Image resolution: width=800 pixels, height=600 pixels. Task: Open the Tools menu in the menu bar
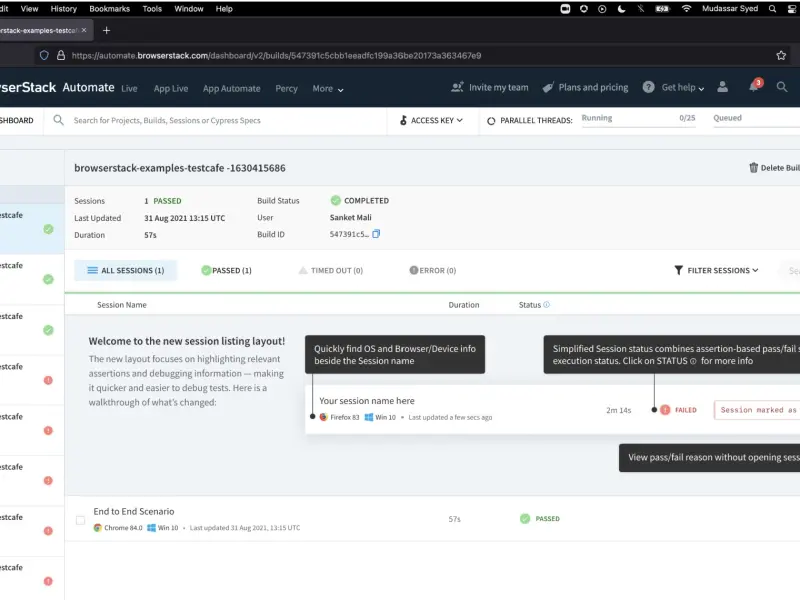tap(152, 9)
